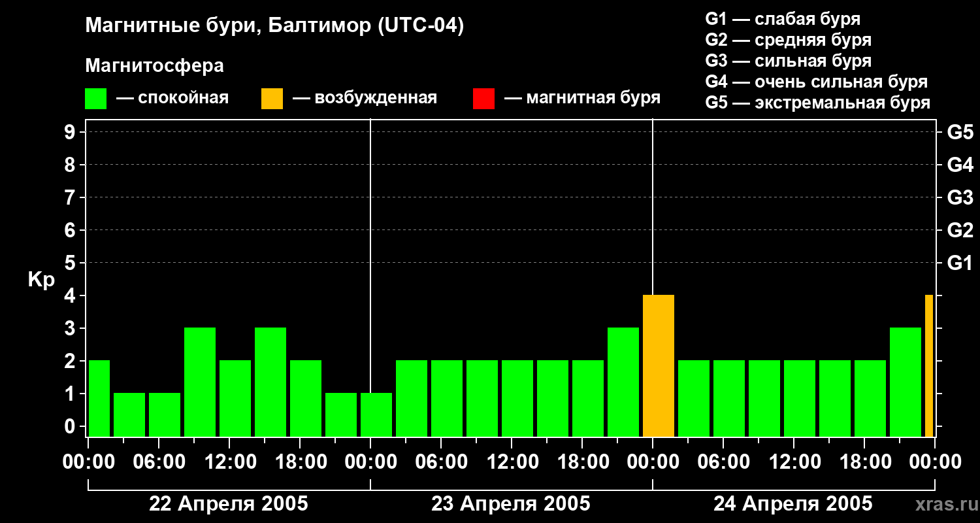
Task: Click the 'G1' right axis label
Action: [x=960, y=263]
